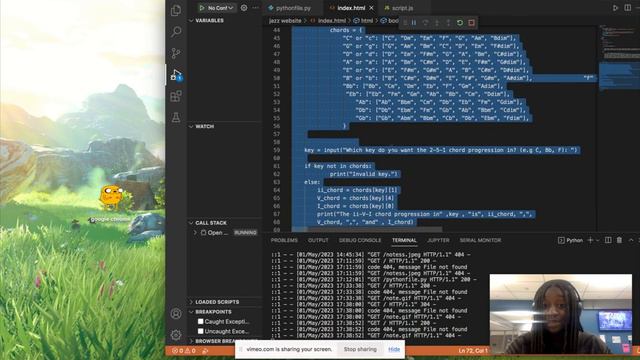The width and height of the screenshot is (640, 360).
Task: Open the Manage gear in the activity bar
Action: [x=176, y=335]
